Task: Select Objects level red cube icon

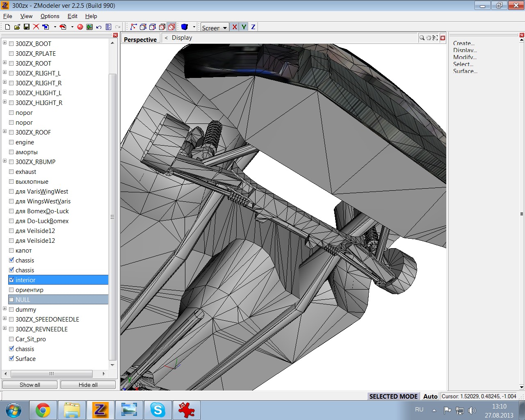Action: click(x=171, y=27)
